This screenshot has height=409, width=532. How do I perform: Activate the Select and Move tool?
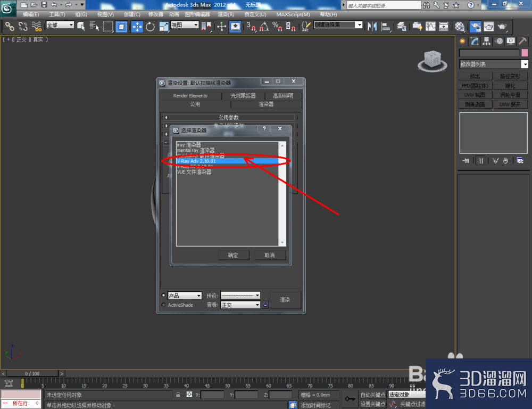[x=137, y=26]
